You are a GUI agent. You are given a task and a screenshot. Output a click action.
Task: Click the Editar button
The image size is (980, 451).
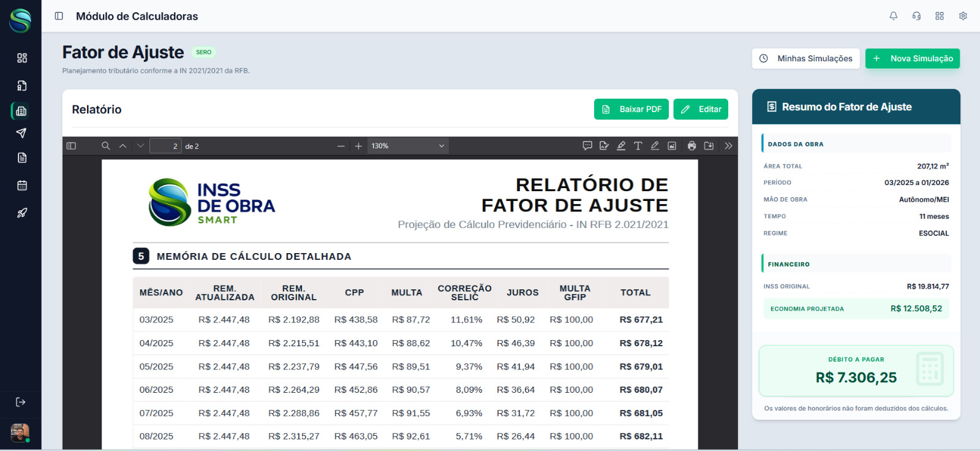pyautogui.click(x=701, y=109)
